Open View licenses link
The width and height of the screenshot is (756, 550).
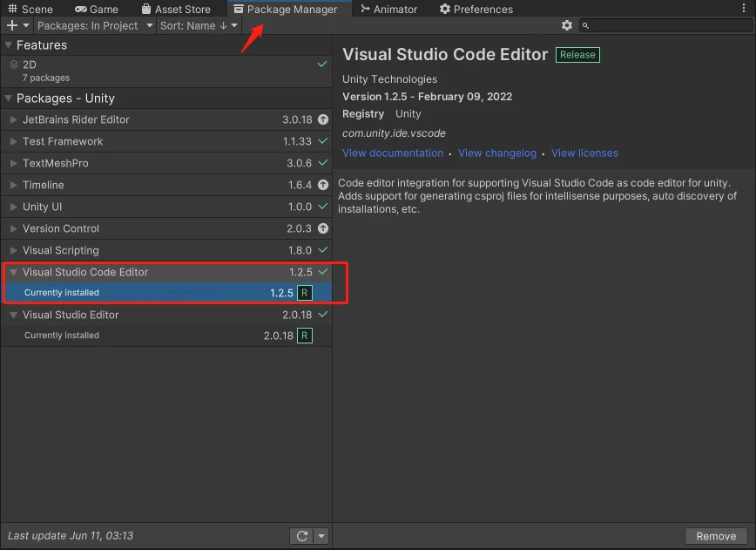coord(584,153)
